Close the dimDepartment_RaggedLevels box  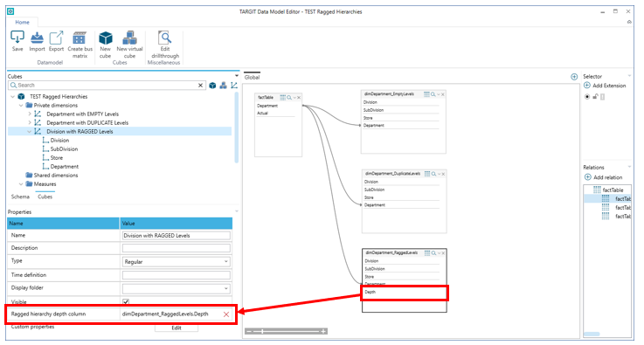[x=443, y=253]
